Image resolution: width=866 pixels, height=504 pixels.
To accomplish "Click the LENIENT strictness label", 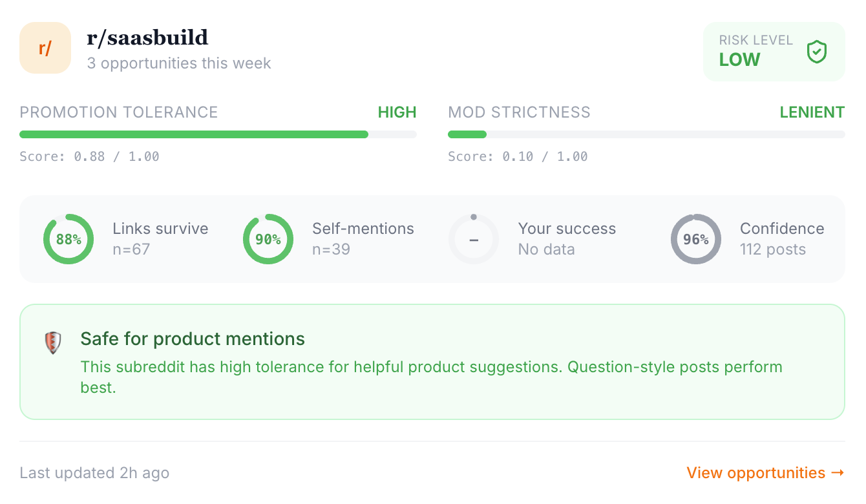I will [x=812, y=112].
